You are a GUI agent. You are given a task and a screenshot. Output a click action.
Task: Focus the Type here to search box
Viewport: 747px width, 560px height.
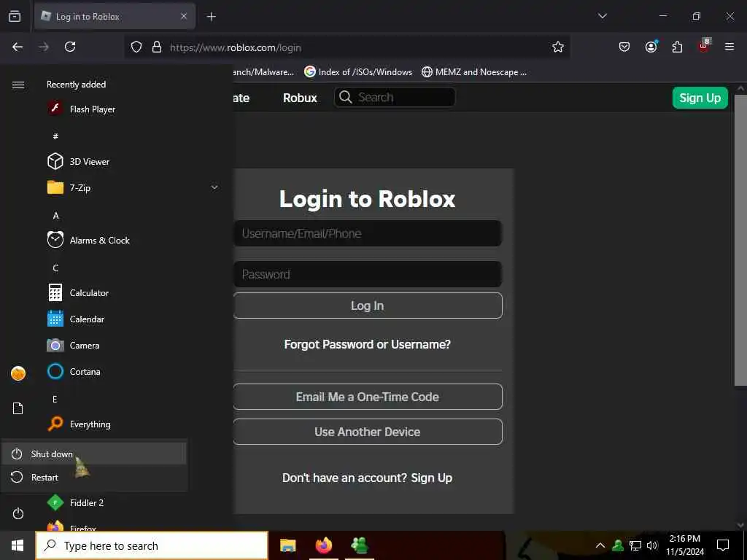(x=152, y=545)
